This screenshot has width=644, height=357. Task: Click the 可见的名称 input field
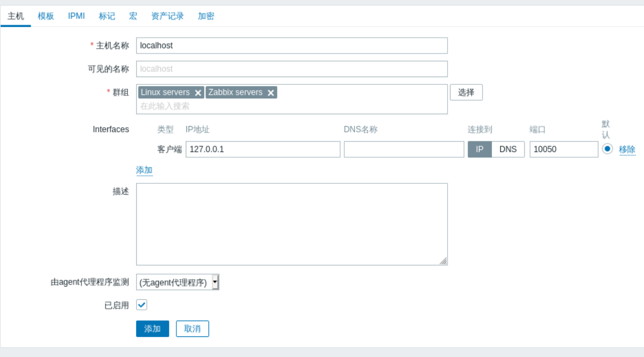(291, 69)
